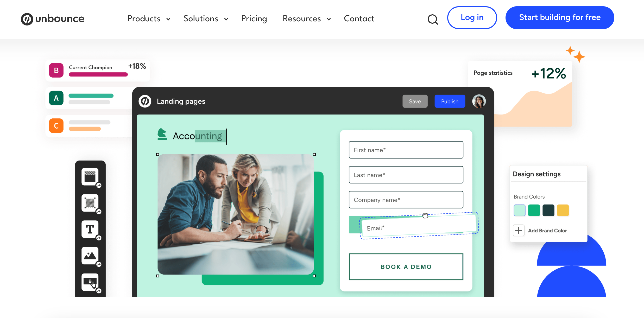Select the dark teal brand color swatch

(x=548, y=210)
